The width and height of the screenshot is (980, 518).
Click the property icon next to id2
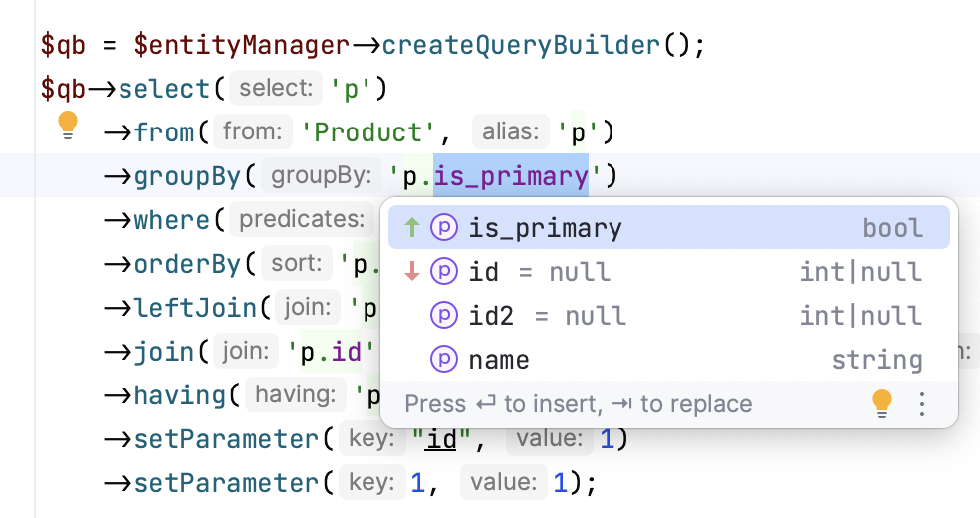[x=443, y=316]
